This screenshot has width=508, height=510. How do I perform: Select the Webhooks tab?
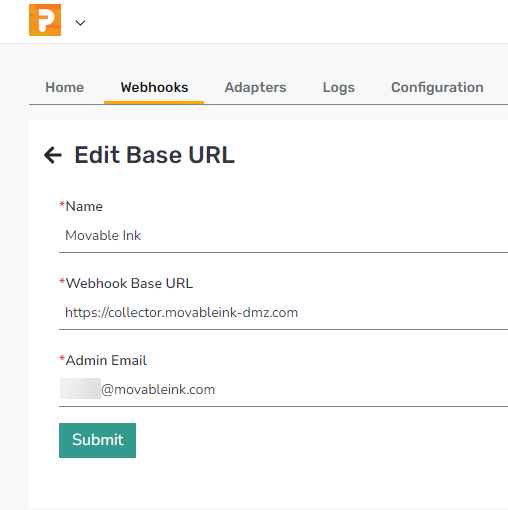coord(154,87)
